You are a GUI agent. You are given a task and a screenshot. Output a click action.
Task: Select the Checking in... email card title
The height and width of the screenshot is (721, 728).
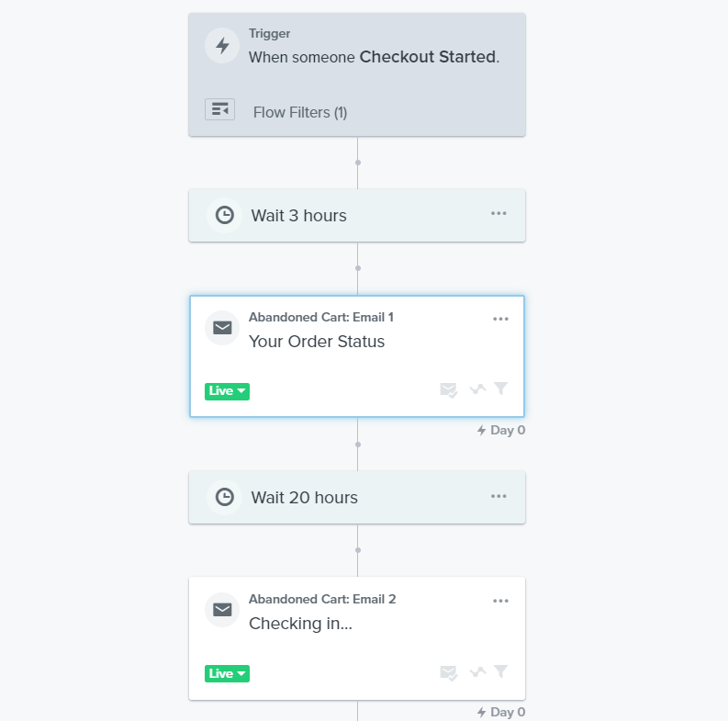point(300,624)
